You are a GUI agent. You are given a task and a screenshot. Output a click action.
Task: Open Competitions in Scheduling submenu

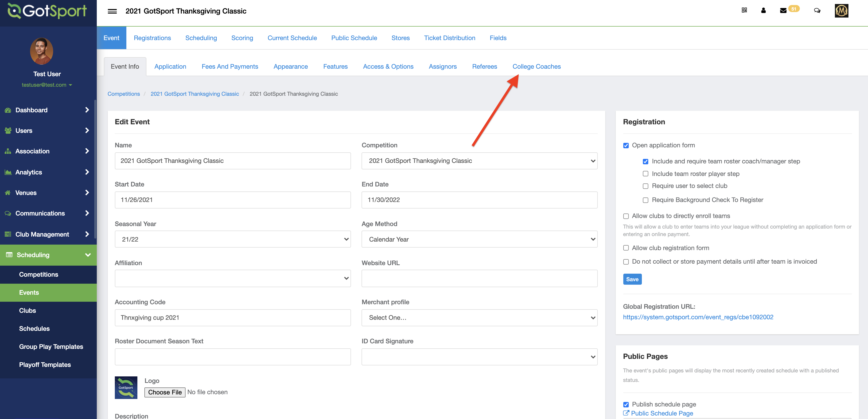(39, 274)
